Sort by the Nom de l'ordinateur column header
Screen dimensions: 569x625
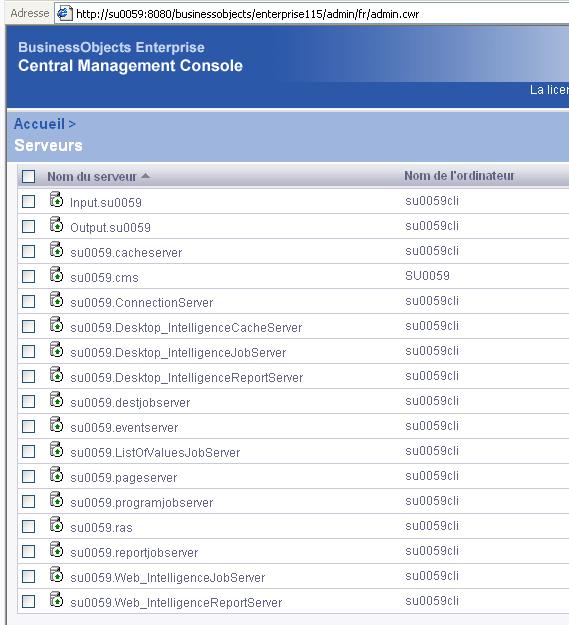459,176
